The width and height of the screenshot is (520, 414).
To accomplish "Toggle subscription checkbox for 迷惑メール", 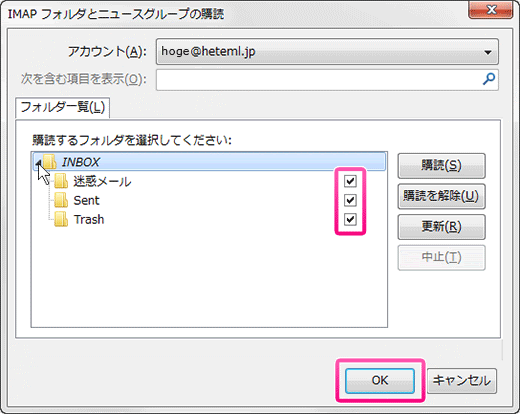I will point(350,181).
